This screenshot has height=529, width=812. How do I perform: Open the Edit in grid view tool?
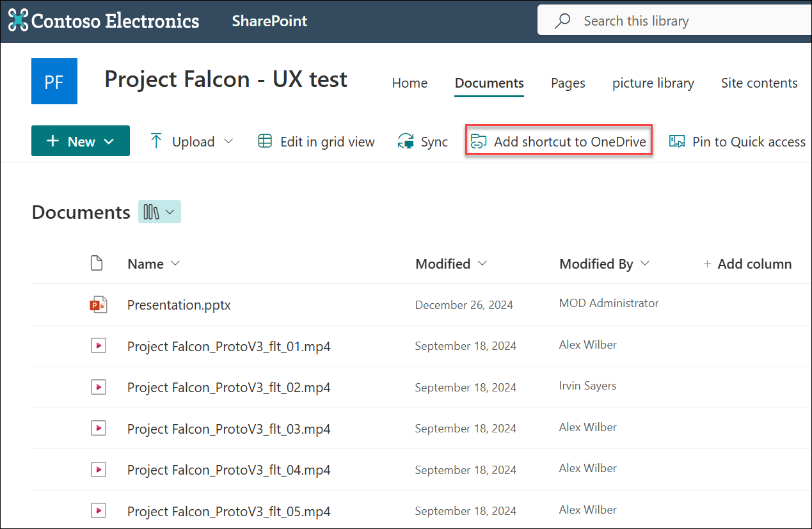click(315, 141)
